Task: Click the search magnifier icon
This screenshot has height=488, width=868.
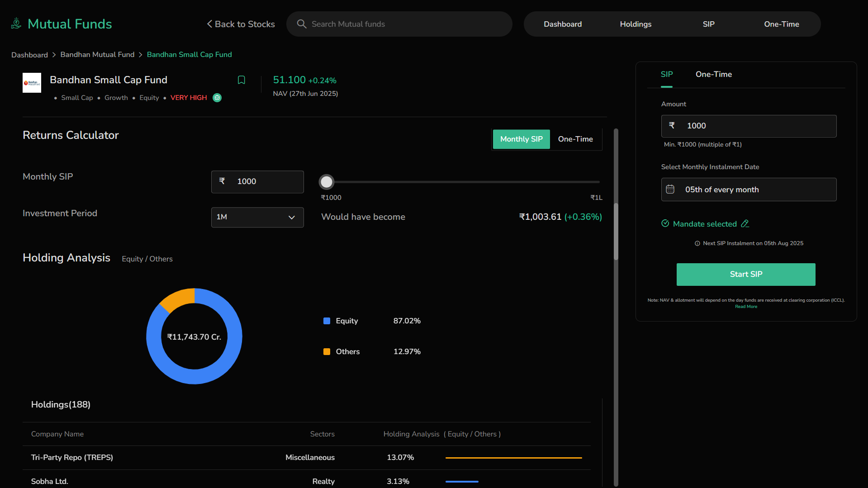Action: click(x=302, y=24)
